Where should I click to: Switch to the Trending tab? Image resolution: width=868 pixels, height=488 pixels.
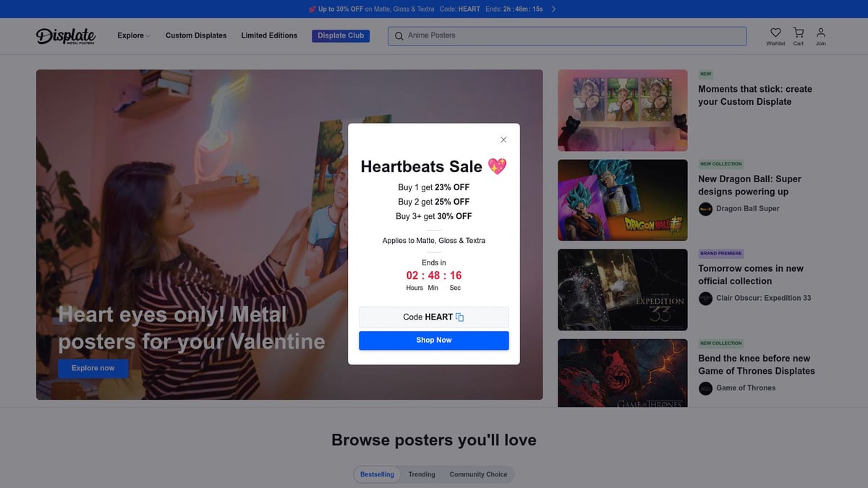point(422,474)
